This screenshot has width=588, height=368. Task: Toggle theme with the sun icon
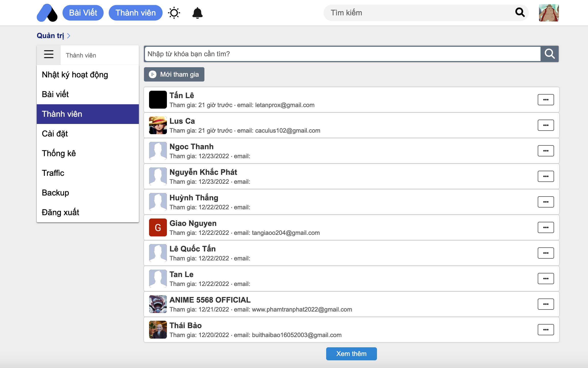tap(174, 13)
